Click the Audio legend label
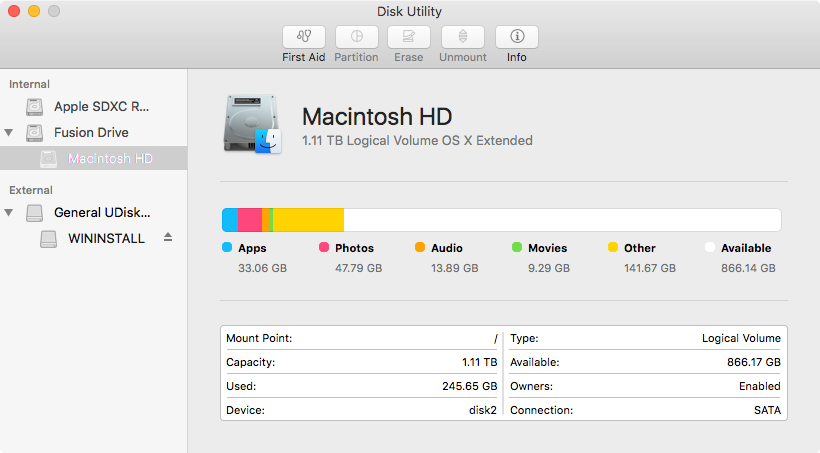 (447, 248)
